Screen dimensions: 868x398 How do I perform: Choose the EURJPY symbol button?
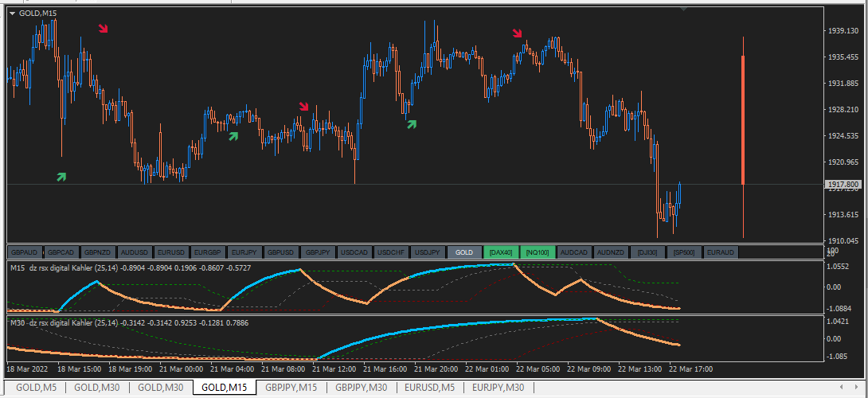point(244,252)
